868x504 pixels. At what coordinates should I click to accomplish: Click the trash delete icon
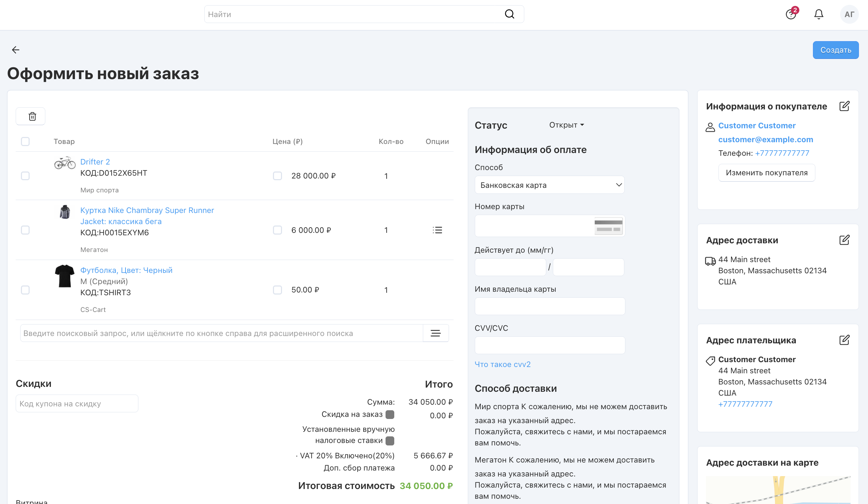pos(32,116)
